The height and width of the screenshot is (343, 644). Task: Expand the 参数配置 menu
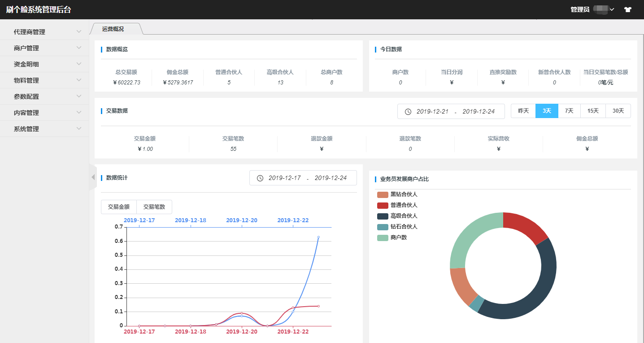44,97
